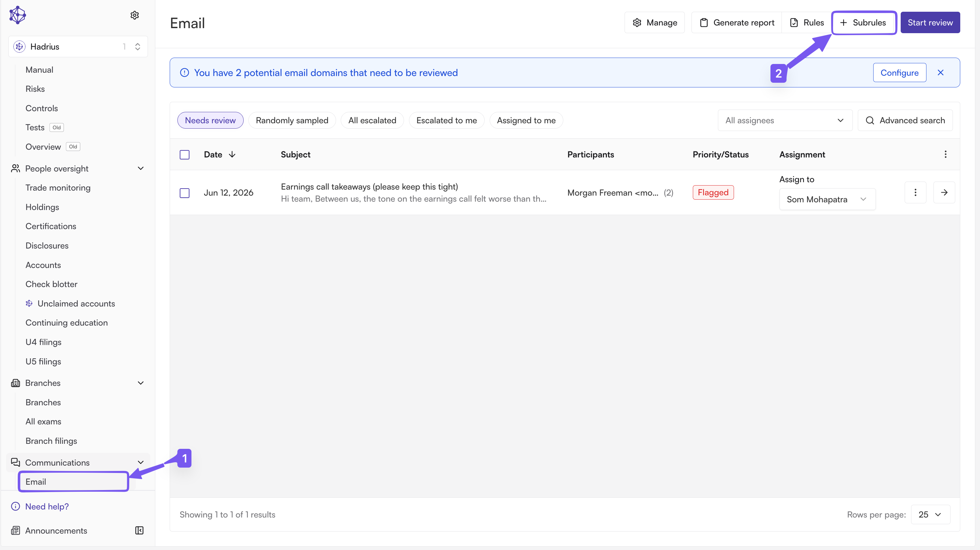Viewport: 980px width, 550px height.
Task: Open All exams page
Action: tap(44, 421)
